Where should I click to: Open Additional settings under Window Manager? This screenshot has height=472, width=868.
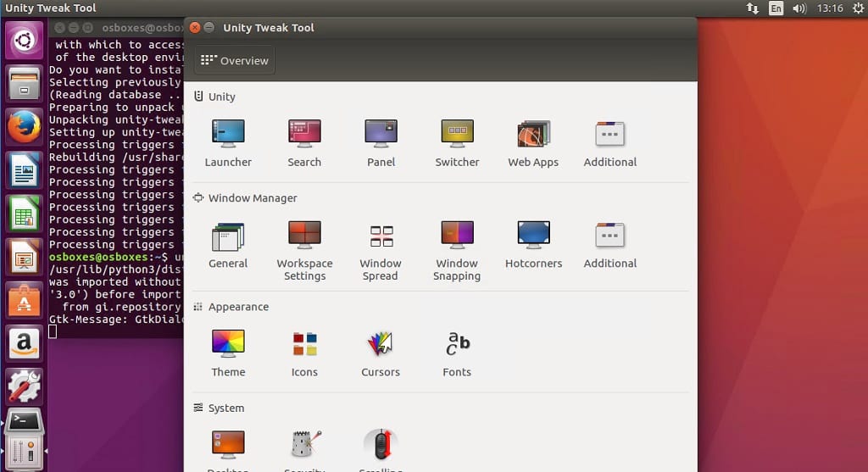[609, 245]
